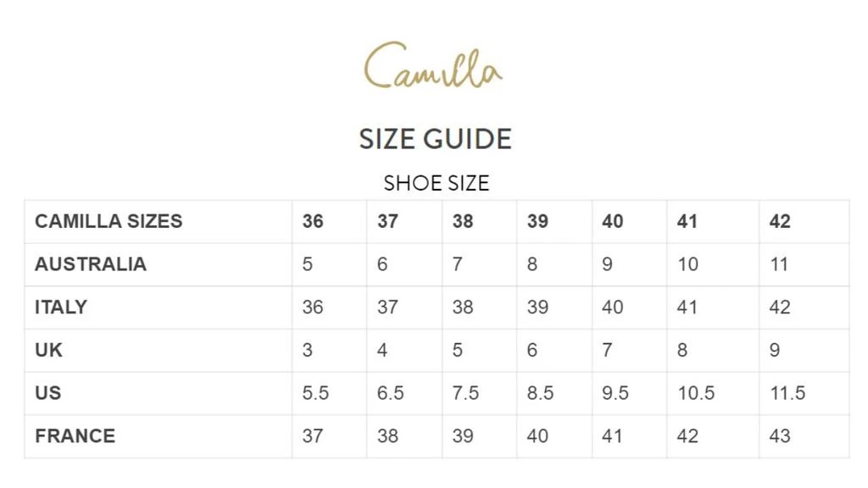The width and height of the screenshot is (868, 488).
Task: Click the ITALY row label
Action: 61,307
